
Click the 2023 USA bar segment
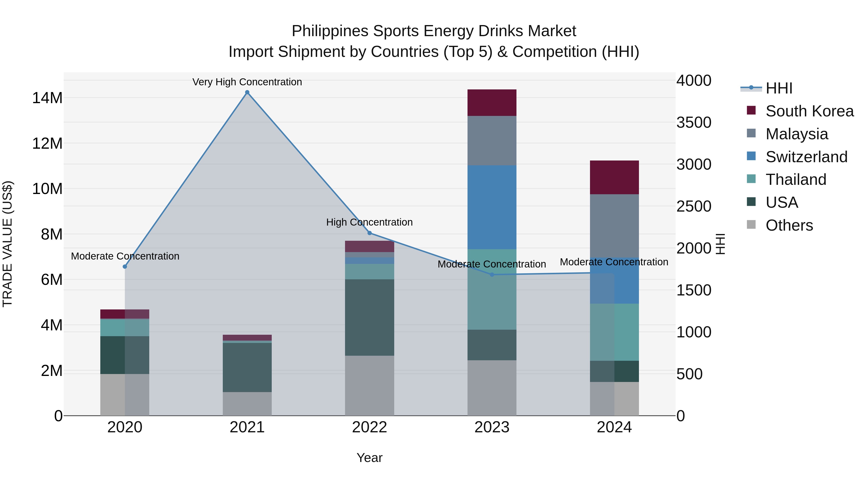tap(492, 345)
